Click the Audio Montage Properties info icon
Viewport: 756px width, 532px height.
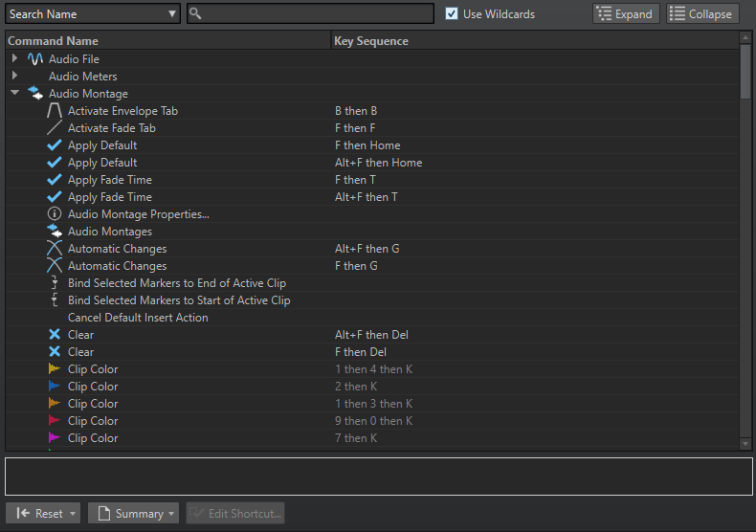coord(55,214)
